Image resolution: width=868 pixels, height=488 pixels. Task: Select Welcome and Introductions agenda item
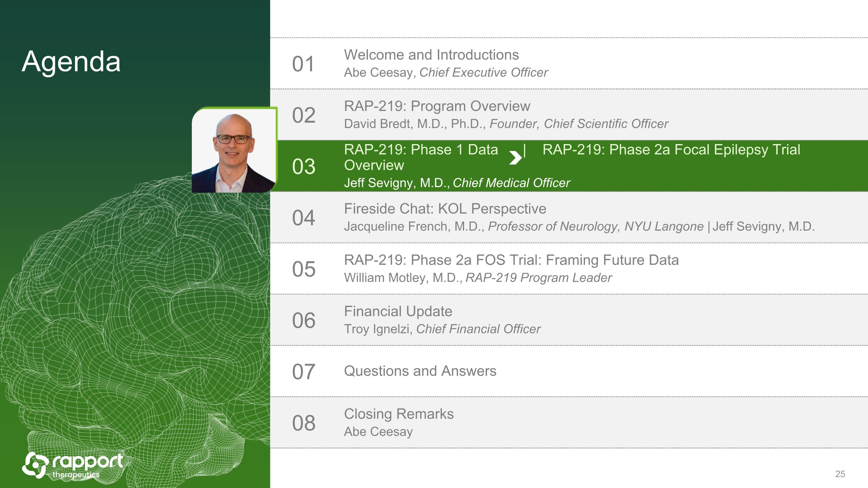pos(431,55)
